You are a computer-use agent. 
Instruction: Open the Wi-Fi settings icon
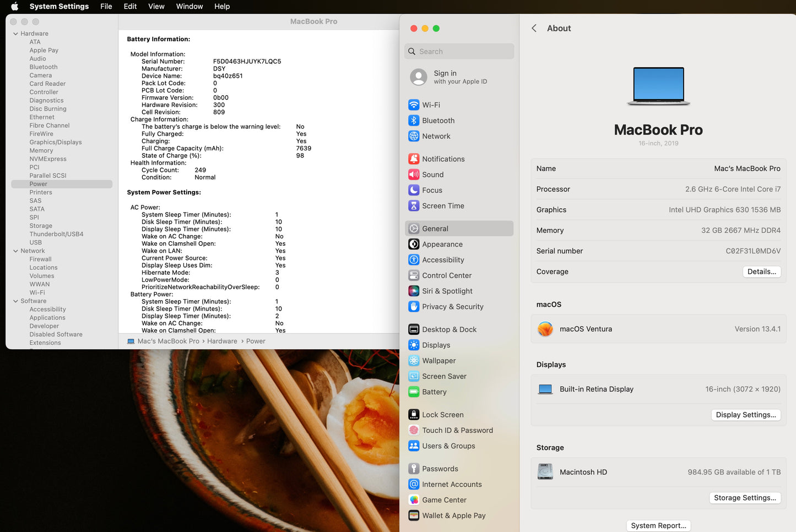click(414, 105)
